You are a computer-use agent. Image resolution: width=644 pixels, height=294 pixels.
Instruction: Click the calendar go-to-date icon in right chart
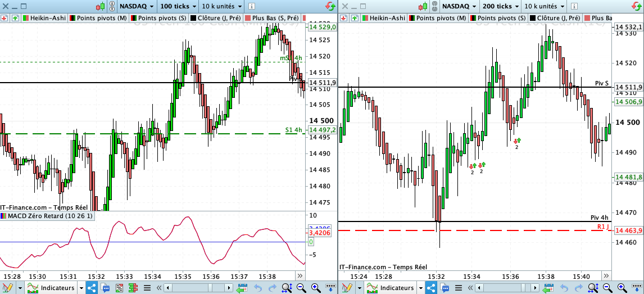click(548, 288)
